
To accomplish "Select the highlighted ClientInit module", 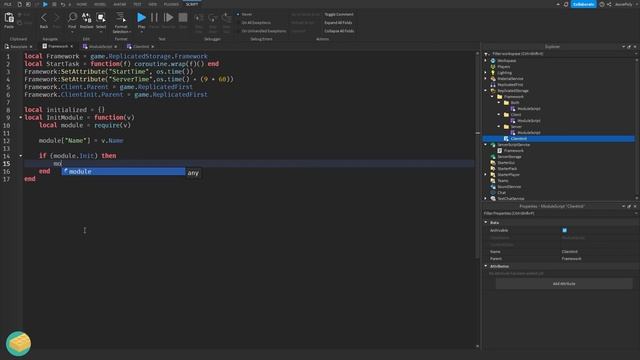I will [518, 139].
